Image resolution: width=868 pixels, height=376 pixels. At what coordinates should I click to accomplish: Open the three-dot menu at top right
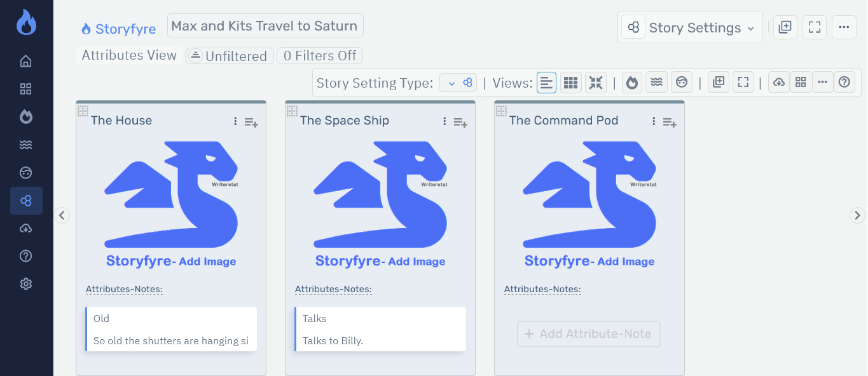click(x=844, y=27)
